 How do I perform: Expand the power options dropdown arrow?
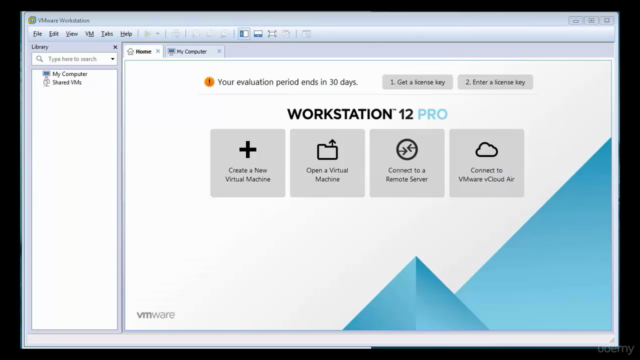pos(158,34)
